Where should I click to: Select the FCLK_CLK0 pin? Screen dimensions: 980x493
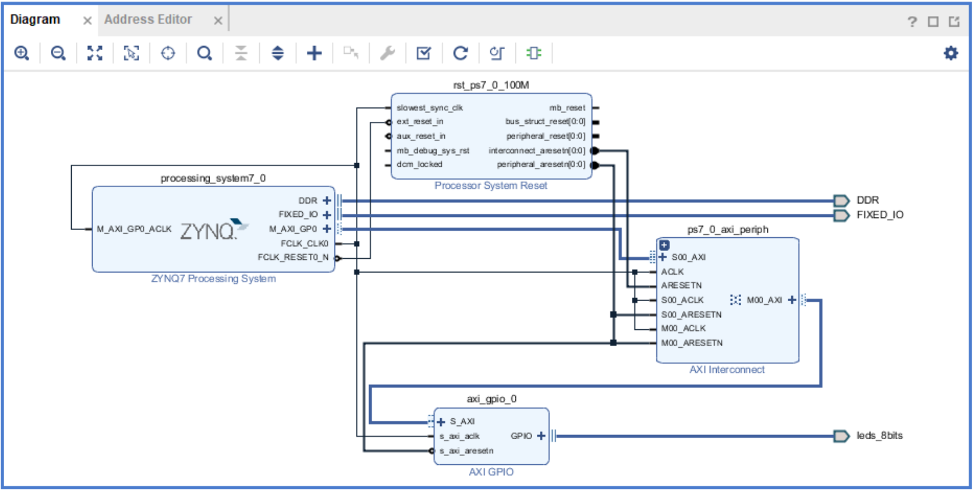[305, 244]
